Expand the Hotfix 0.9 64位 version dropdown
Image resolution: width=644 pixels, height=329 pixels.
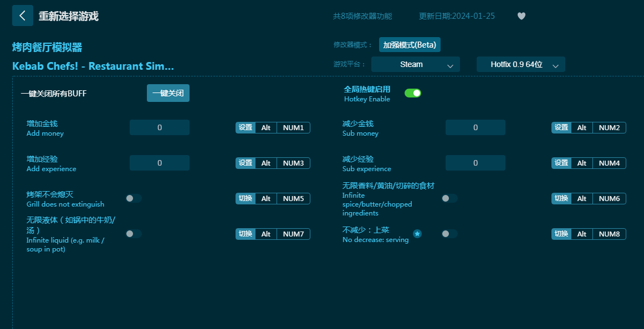pos(520,64)
